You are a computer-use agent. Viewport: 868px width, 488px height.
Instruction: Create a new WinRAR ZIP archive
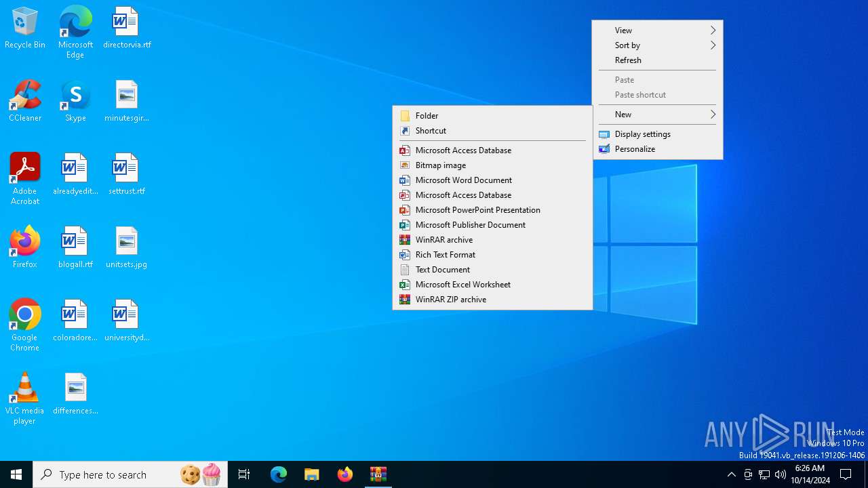[492, 300]
